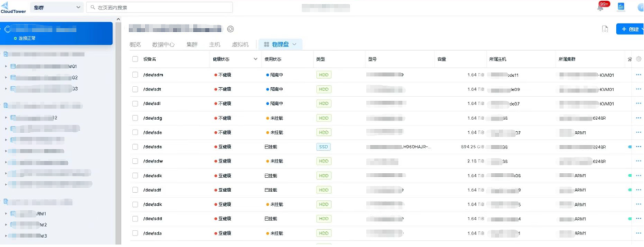This screenshot has width=644, height=247.
Task: Click the datacenter icon of the first sidebar group
Action: point(5,54)
